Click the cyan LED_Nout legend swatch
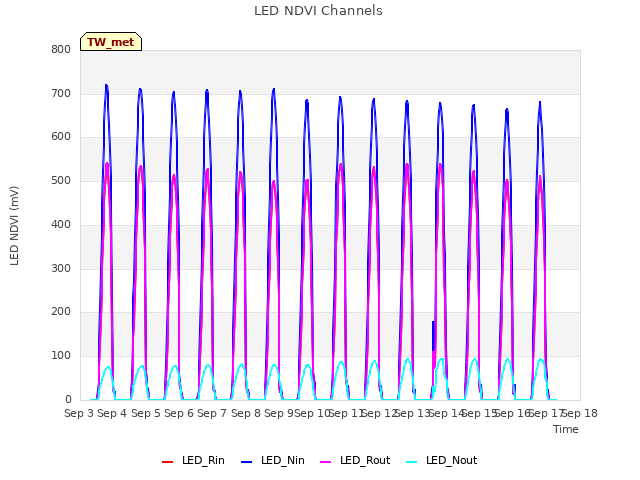 pyautogui.click(x=412, y=462)
